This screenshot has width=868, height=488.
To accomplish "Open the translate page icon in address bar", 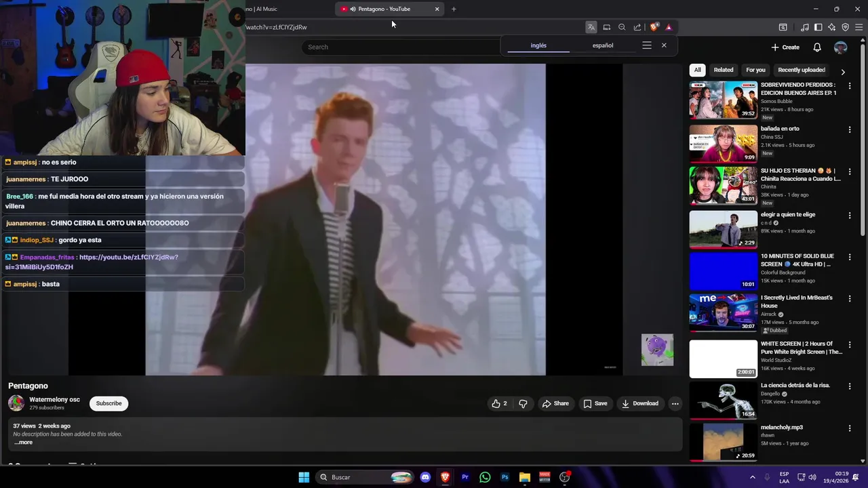I will point(591,27).
